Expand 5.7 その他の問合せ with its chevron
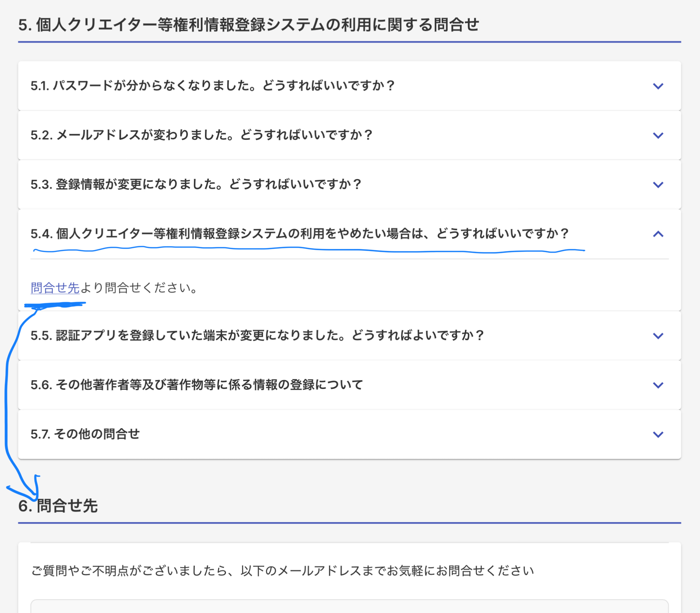This screenshot has height=613, width=700. tap(658, 434)
